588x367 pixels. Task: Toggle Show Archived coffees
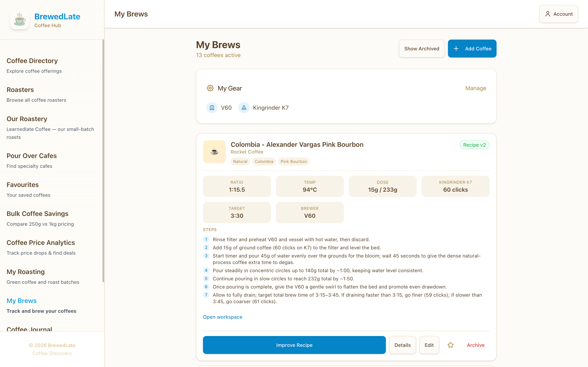coord(422,49)
